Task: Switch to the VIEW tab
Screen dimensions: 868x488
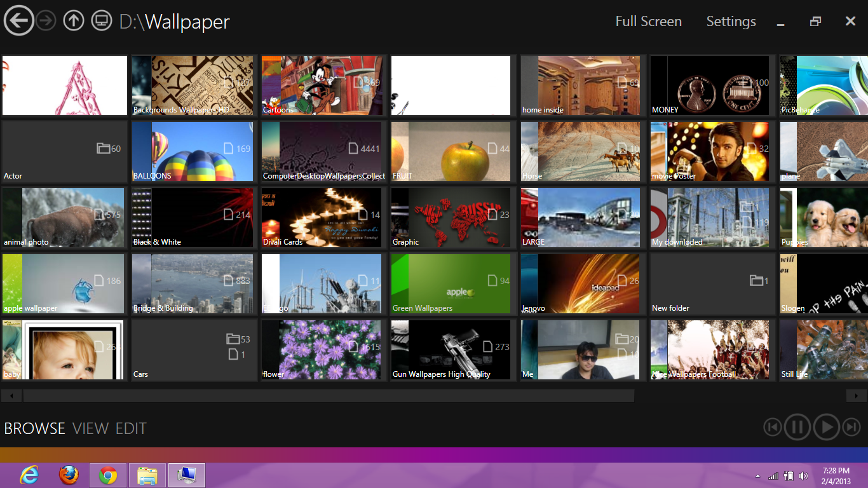Action: click(91, 429)
